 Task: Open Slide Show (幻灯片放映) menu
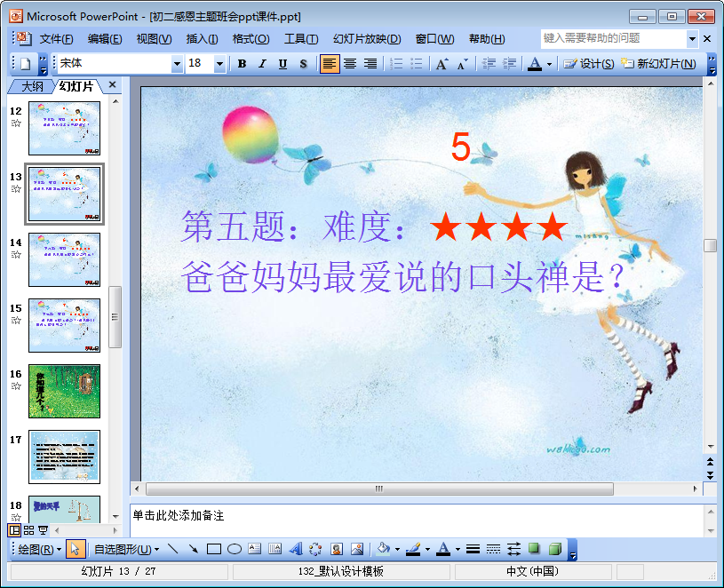coord(367,39)
